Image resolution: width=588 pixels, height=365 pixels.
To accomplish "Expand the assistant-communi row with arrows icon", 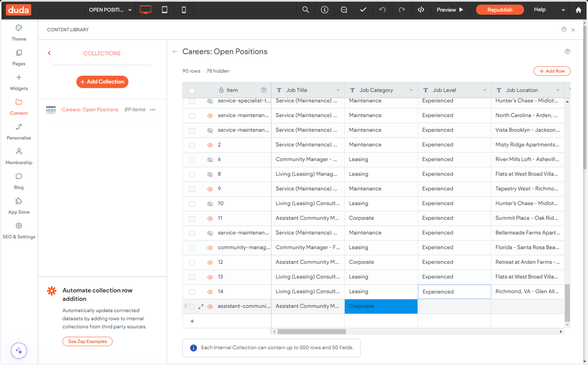I will coord(201,307).
